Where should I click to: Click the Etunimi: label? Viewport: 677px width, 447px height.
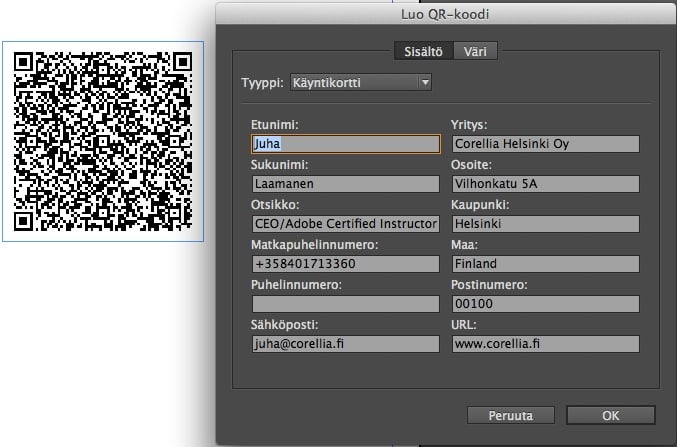275,125
